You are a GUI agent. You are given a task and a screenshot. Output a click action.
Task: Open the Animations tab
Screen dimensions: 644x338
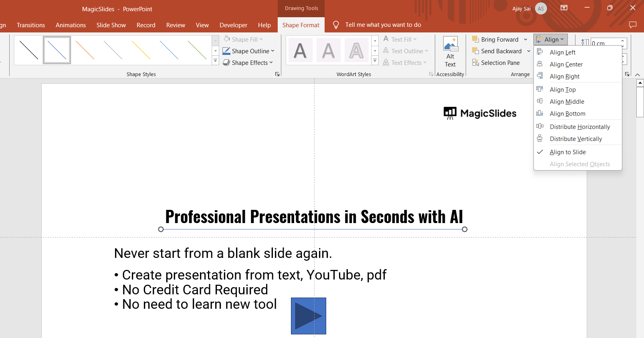(71, 25)
